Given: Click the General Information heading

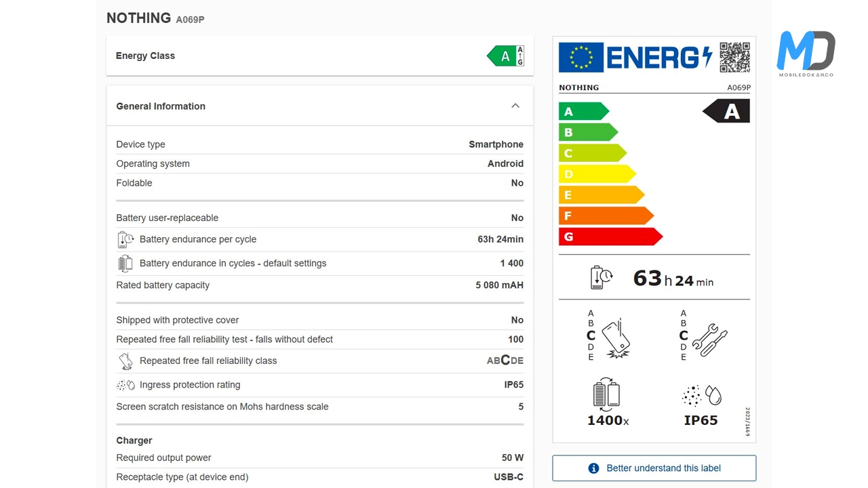Looking at the screenshot, I should pyautogui.click(x=161, y=106).
